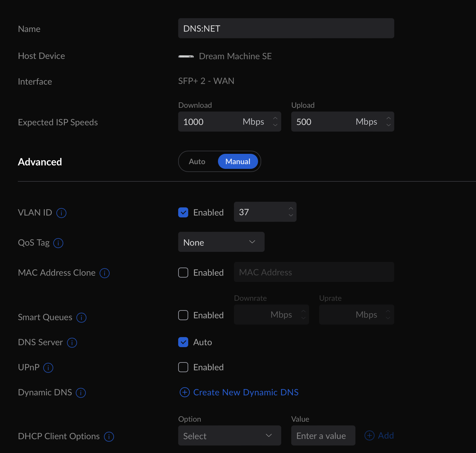Click the Smart Queues Uprate field
The height and width of the screenshot is (453, 476).
pos(357,315)
